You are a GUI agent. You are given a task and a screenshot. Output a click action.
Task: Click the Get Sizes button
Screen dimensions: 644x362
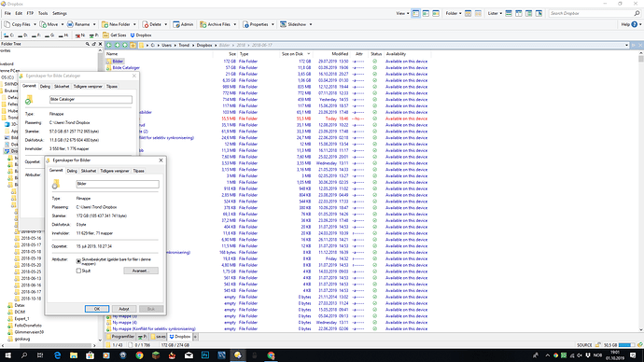[x=115, y=35]
